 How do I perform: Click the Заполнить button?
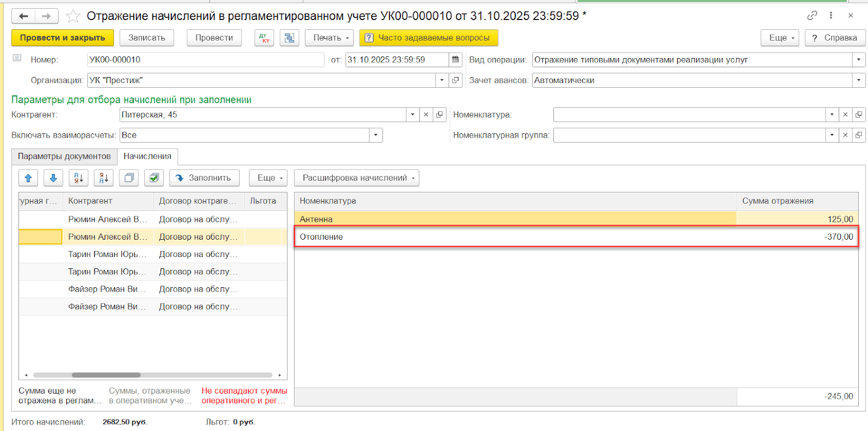204,178
